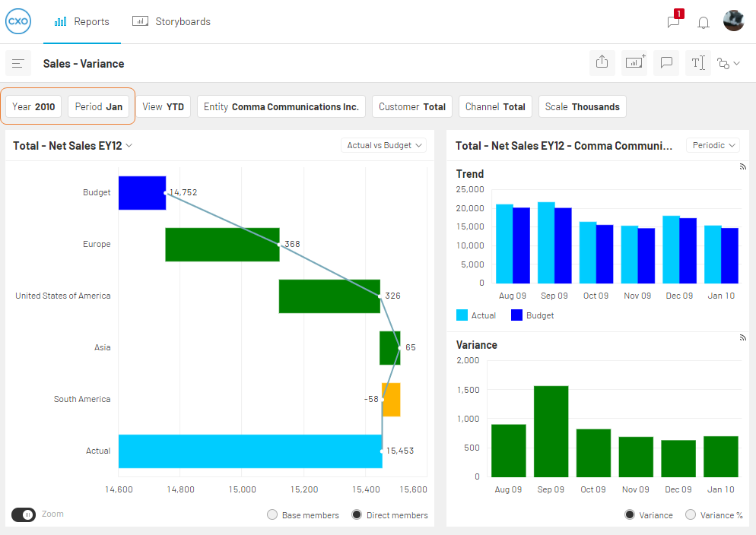Toggle the Zoom switch
The image size is (756, 535).
tap(24, 514)
